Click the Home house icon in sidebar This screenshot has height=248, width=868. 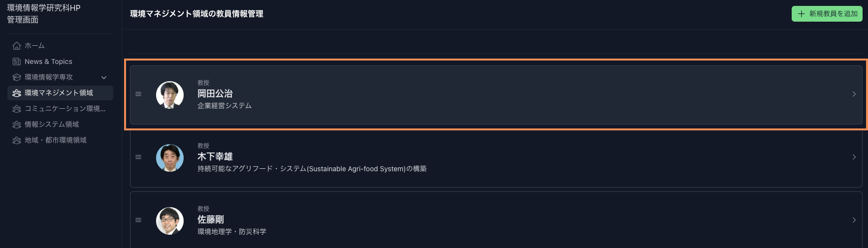click(17, 46)
